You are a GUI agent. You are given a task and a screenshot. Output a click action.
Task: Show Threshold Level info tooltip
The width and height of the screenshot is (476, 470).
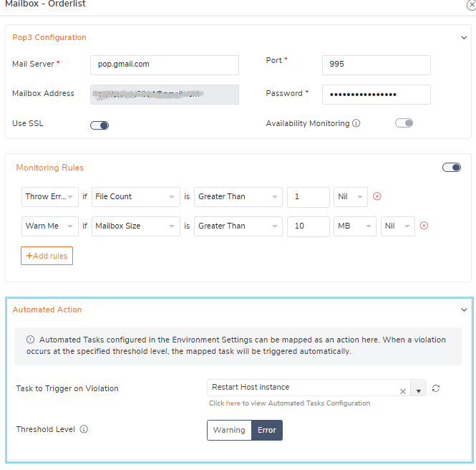click(x=84, y=430)
